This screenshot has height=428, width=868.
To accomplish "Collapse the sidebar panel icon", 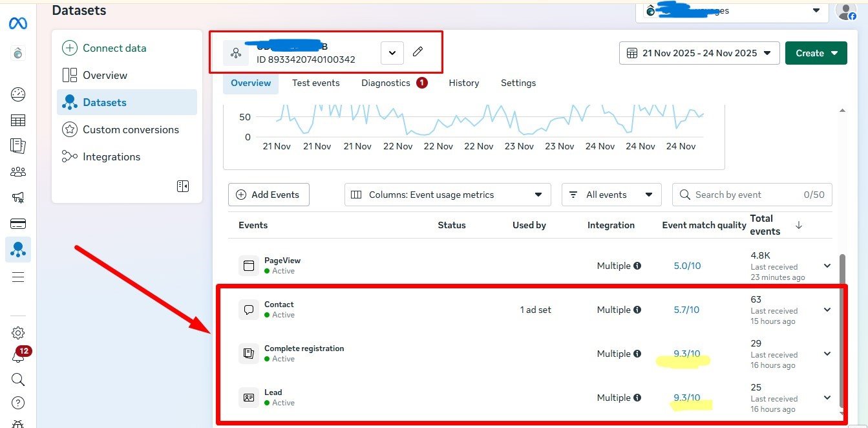I will pos(183,186).
